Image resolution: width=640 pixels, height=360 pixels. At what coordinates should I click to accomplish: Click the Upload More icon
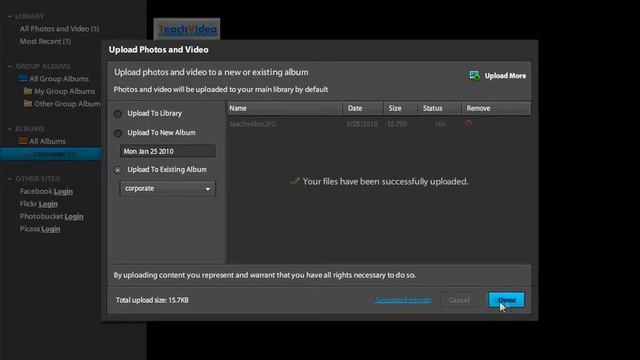tap(474, 76)
